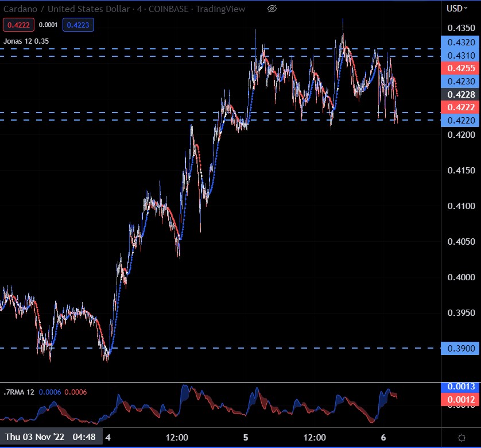481x448 pixels.
Task: Click the red 0.0012 indicator value label
Action: [x=461, y=400]
